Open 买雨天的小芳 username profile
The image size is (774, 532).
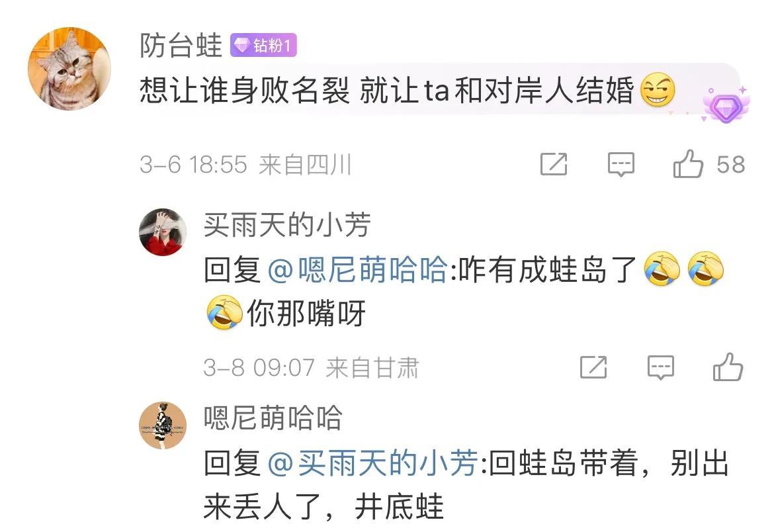pos(287,225)
